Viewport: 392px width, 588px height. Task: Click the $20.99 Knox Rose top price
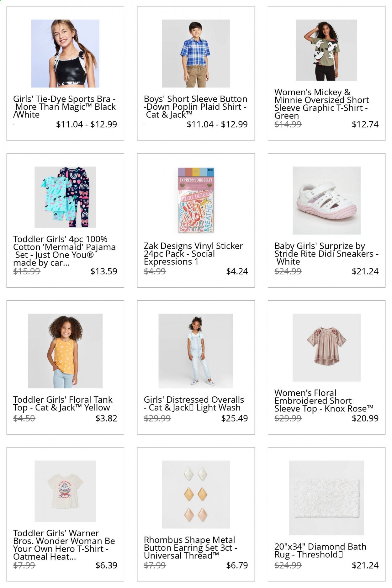click(x=365, y=418)
